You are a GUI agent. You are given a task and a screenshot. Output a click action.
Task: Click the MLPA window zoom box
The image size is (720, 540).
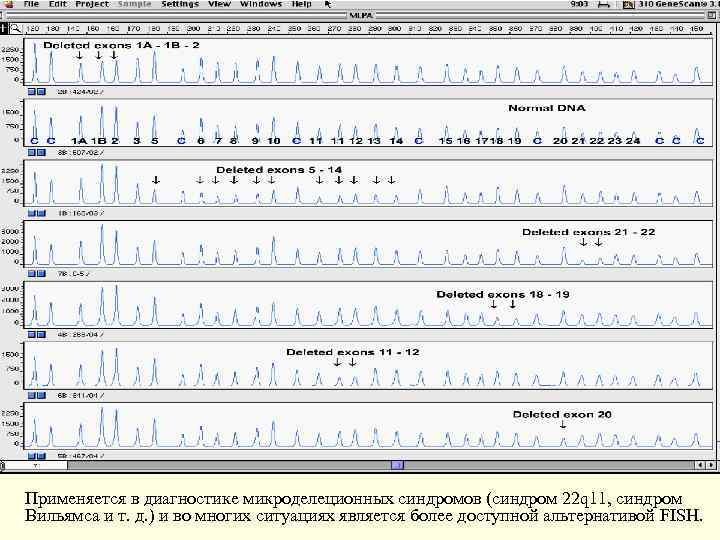711,15
